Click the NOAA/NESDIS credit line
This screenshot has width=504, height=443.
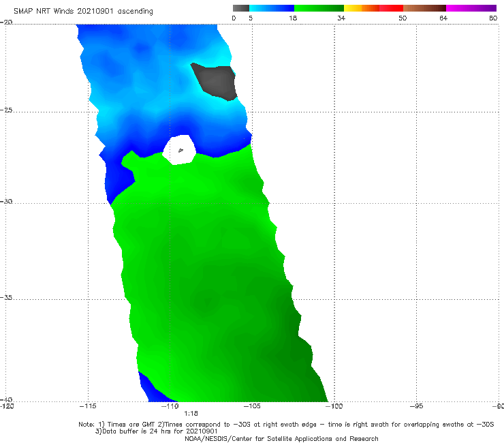tap(281, 439)
